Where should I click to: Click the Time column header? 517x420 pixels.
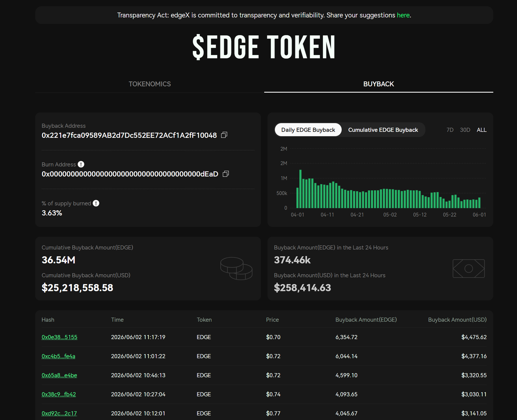tap(117, 320)
